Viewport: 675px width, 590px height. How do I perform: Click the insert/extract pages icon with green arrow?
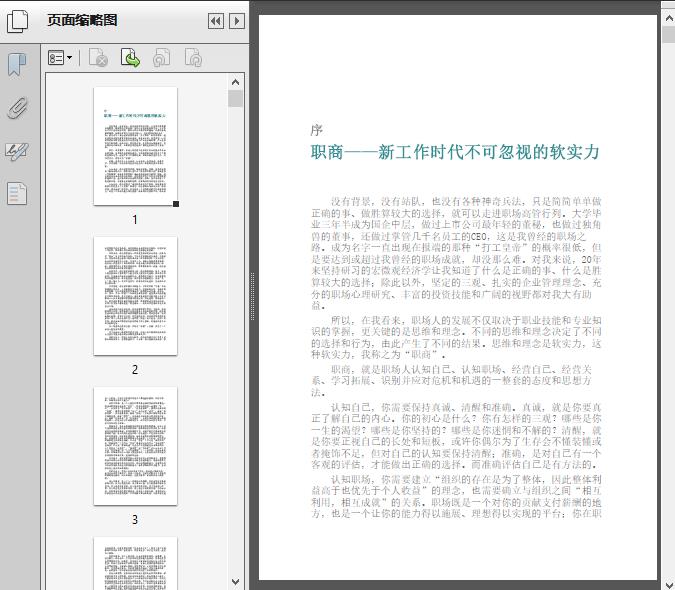[130, 58]
